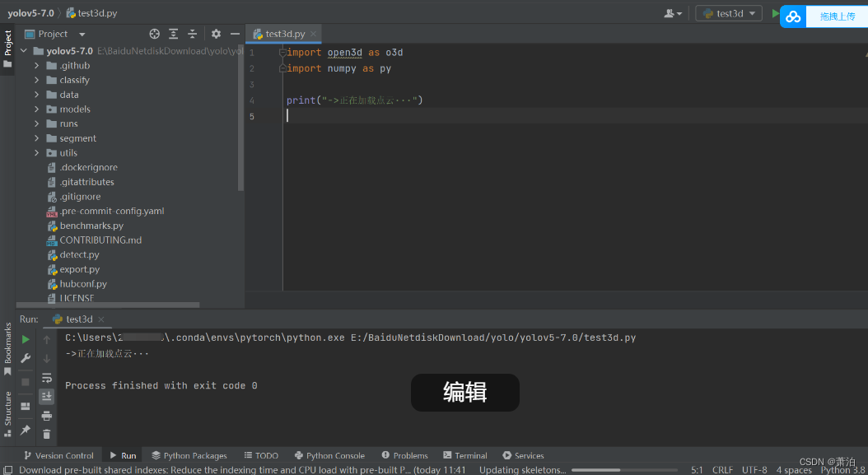The height and width of the screenshot is (475, 868).
Task: Run the script with the green play icon
Action: (x=775, y=14)
